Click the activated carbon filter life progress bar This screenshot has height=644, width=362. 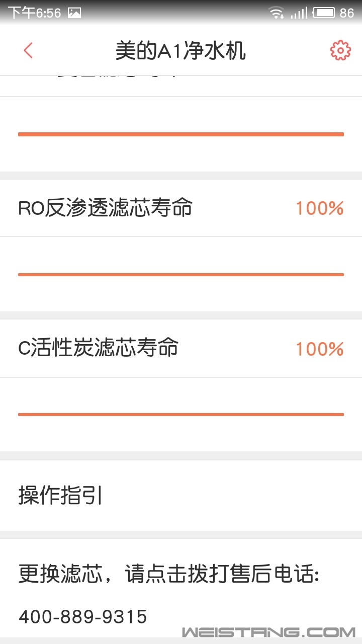coord(181,415)
